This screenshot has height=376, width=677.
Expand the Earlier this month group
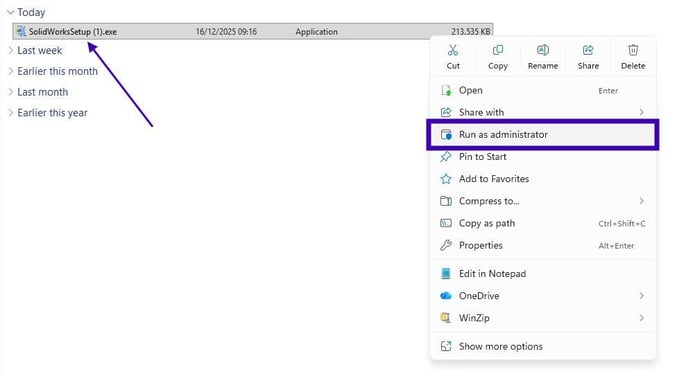[11, 71]
